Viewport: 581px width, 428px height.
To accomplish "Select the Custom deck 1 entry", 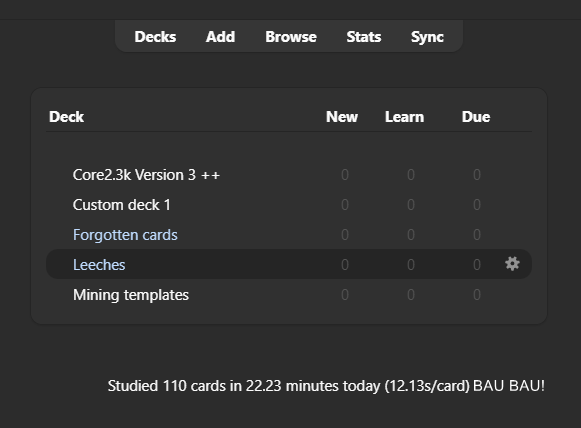I will (122, 205).
